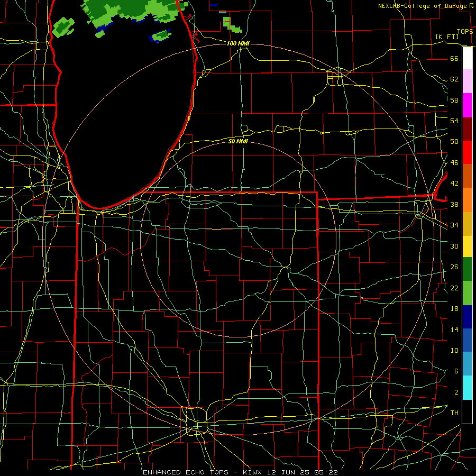The height and width of the screenshot is (476, 476).
Task: Click the white swatch atop the legend
Action: [467, 58]
